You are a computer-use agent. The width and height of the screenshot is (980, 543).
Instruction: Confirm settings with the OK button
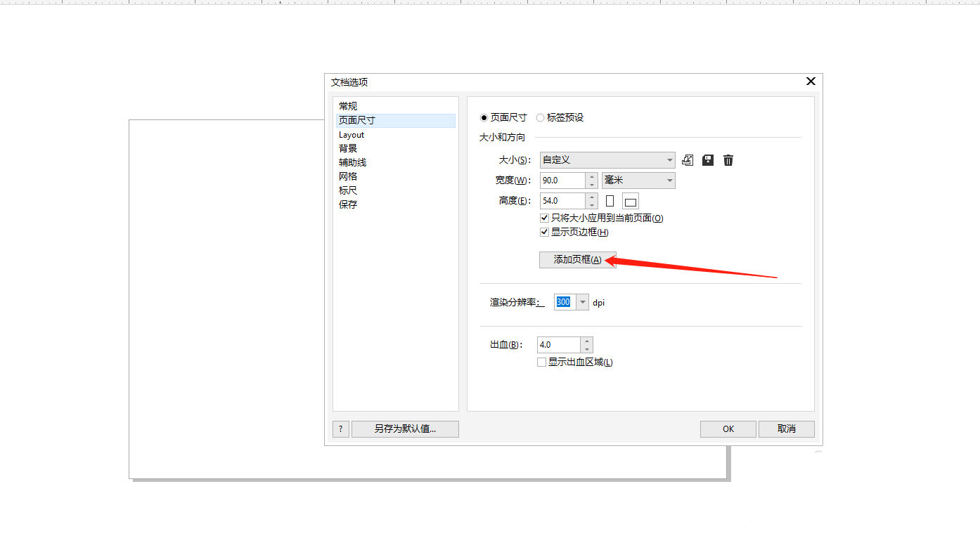pyautogui.click(x=728, y=428)
